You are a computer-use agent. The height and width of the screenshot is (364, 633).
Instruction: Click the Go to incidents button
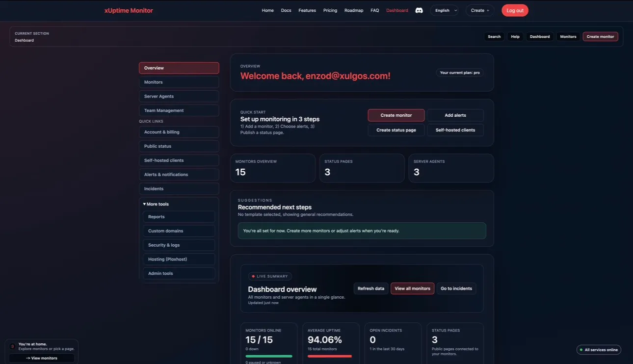[456, 288]
